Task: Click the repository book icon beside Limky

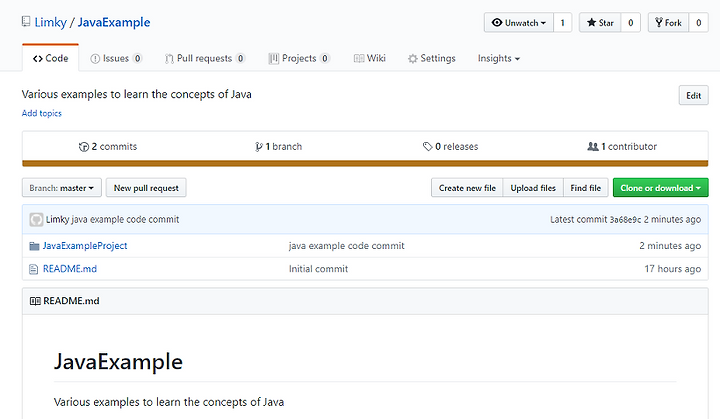Action: (x=26, y=22)
